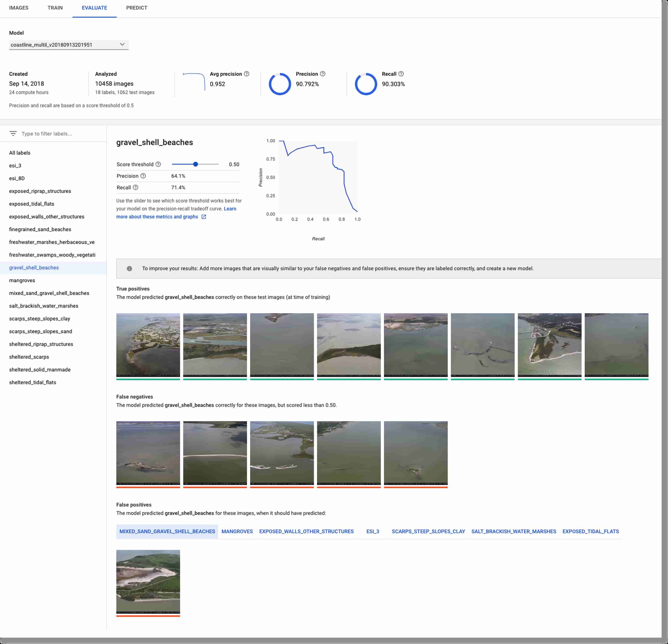Select the SALT_BRACKISH_WATER_MARSHES false positives tab
The image size is (668, 644).
pos(514,532)
